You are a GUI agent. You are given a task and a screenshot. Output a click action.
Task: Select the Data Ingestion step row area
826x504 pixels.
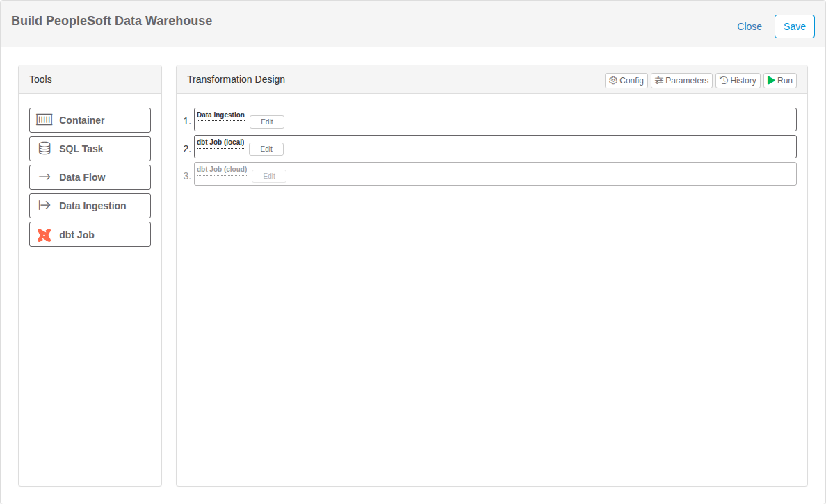point(495,120)
